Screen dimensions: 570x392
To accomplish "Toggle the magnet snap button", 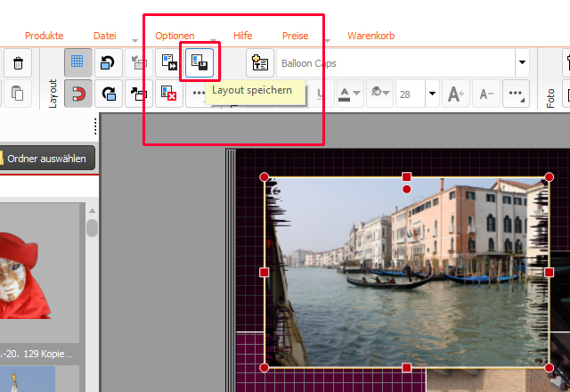I will pyautogui.click(x=77, y=93).
